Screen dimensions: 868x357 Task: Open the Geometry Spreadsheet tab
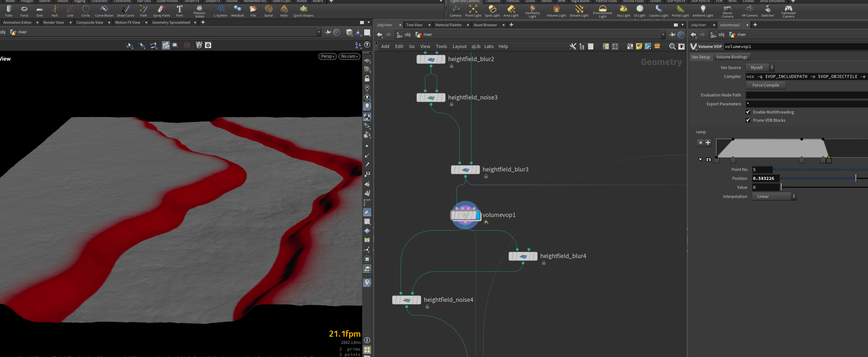(171, 23)
